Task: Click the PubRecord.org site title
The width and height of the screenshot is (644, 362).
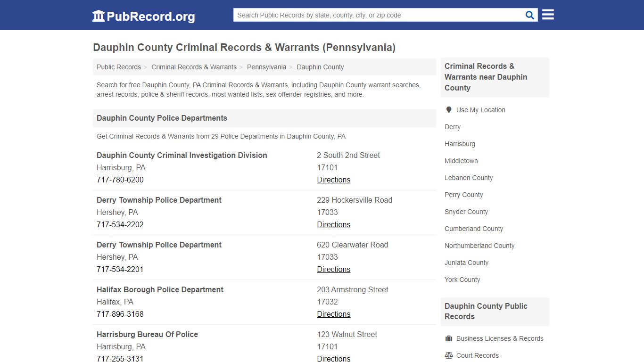Action: 151,16
